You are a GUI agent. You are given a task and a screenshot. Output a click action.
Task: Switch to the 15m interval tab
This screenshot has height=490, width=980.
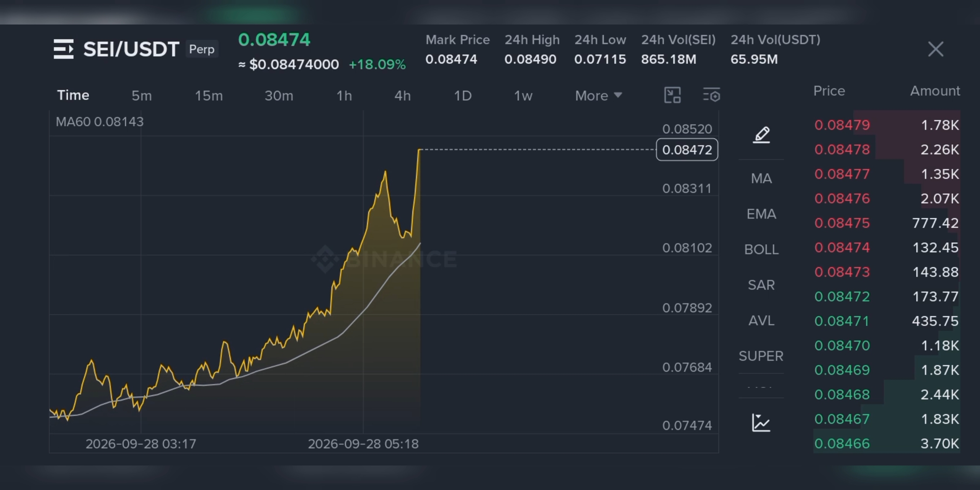tap(209, 95)
